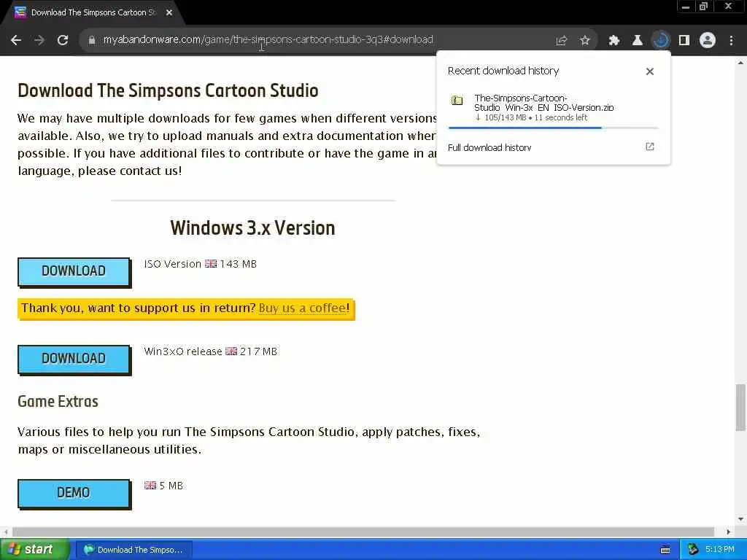
Task: Click the Win3xO release UK flag icon
Action: click(231, 351)
